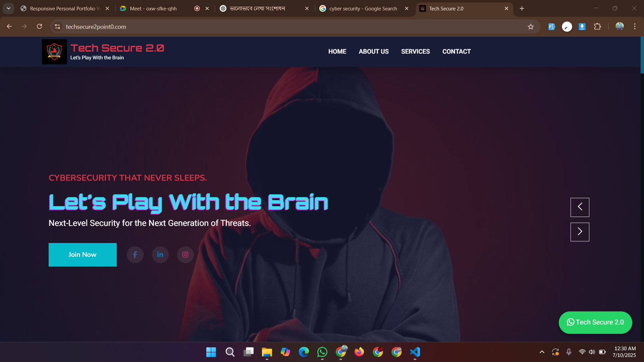Open the browser Extensions puzzle icon
This screenshot has width=644, height=362.
tap(597, 26)
